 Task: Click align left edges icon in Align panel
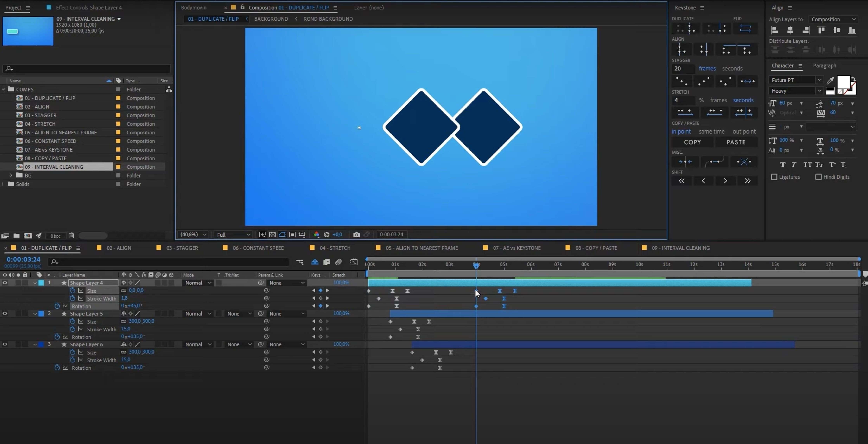click(x=775, y=30)
